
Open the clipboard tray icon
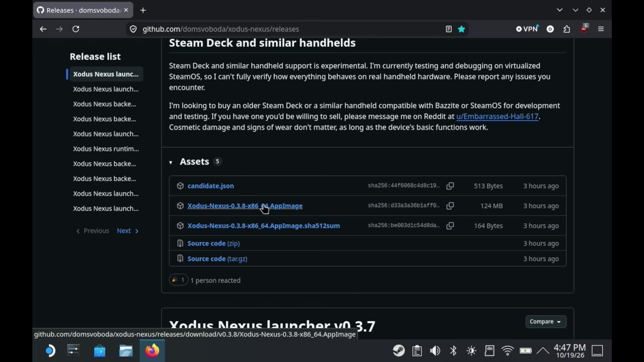tap(417, 350)
